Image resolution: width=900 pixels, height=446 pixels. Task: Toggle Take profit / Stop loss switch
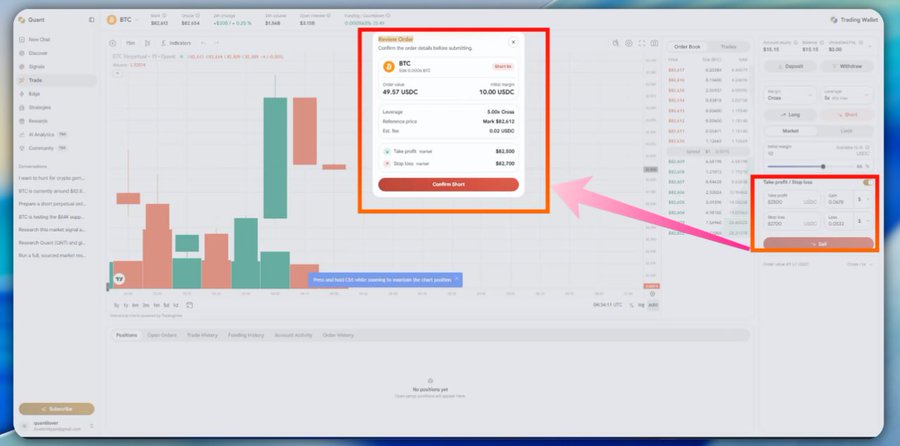click(x=867, y=183)
